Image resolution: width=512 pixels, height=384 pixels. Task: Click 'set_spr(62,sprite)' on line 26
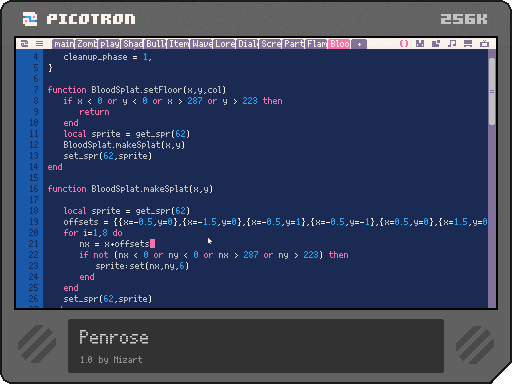[107, 299]
